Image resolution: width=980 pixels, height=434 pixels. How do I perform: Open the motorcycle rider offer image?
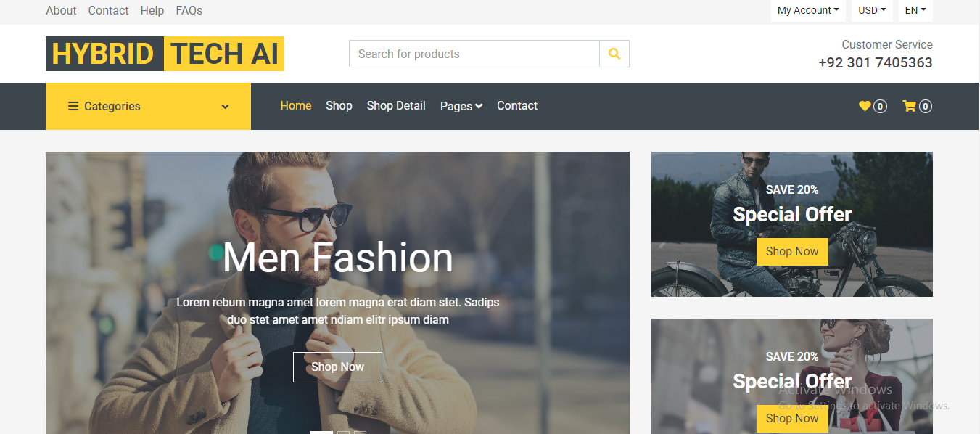pos(792,224)
